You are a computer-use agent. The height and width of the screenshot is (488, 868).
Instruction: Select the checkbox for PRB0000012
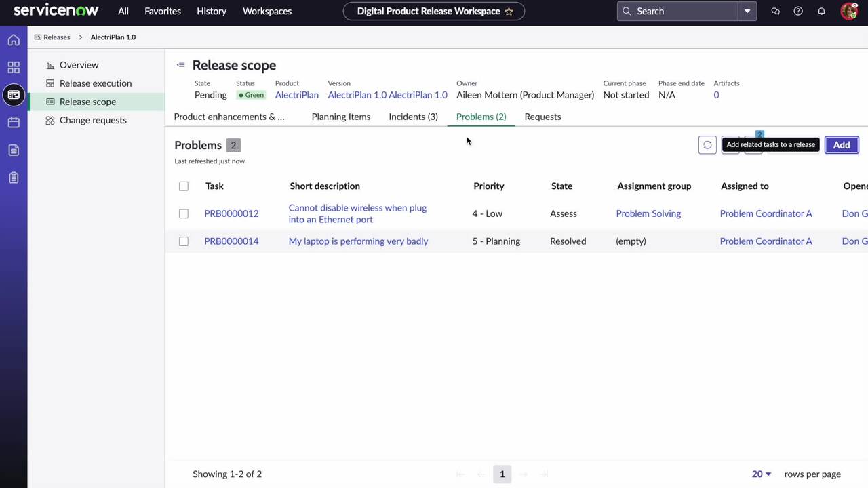pos(183,213)
